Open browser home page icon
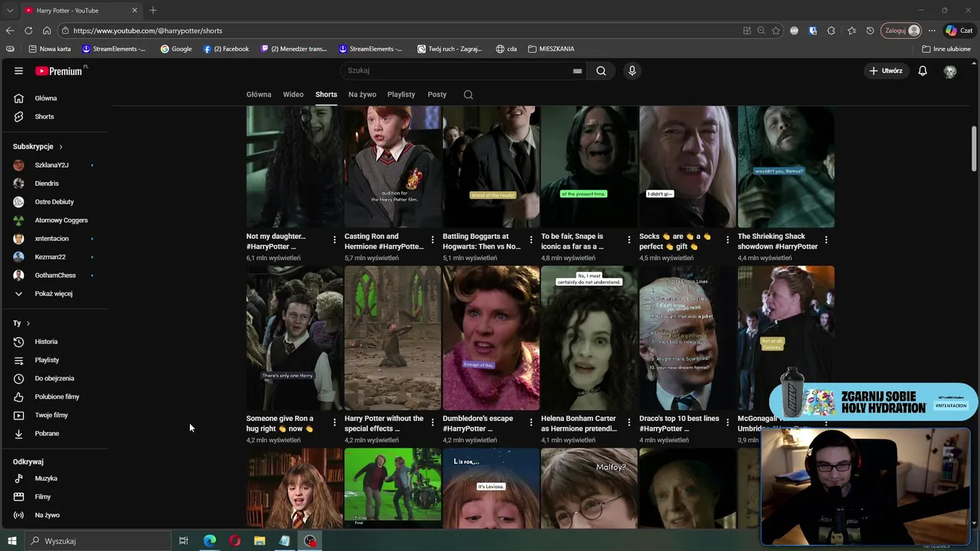Viewport: 980px width, 551px height. 47,31
